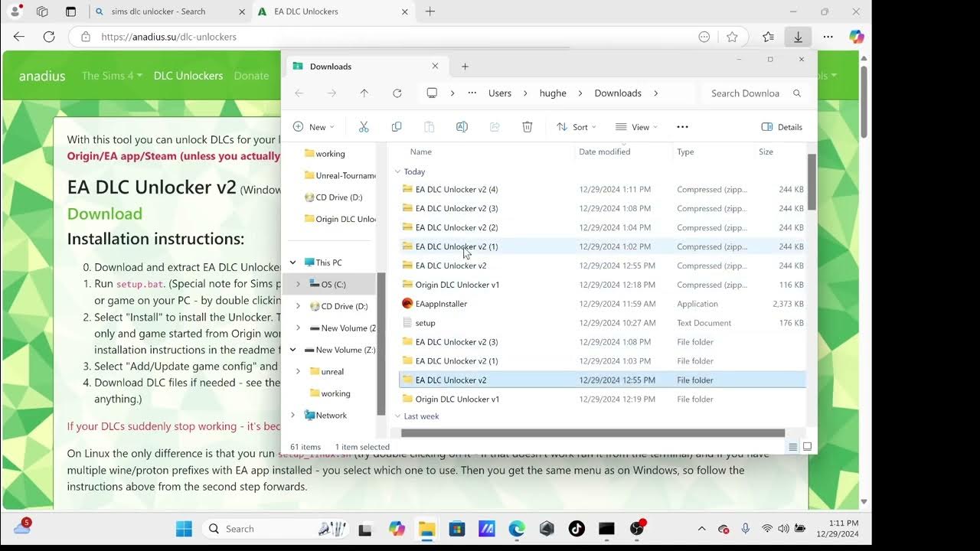Go up one folder with the Up arrow

tap(364, 93)
